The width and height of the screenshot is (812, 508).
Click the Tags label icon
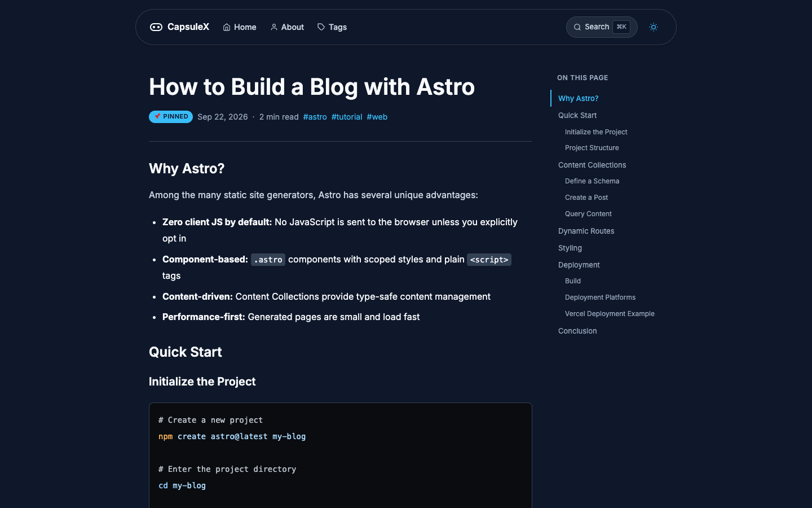tap(321, 27)
